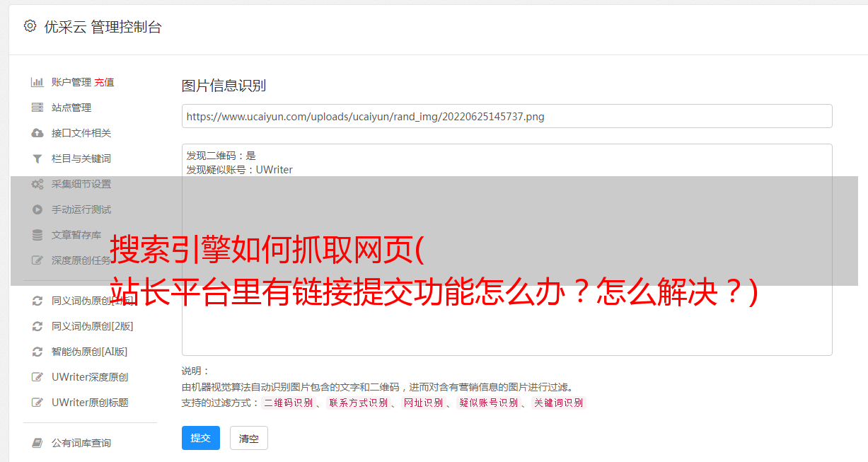Select 同义词伪原创[2版] in sidebar

93,326
